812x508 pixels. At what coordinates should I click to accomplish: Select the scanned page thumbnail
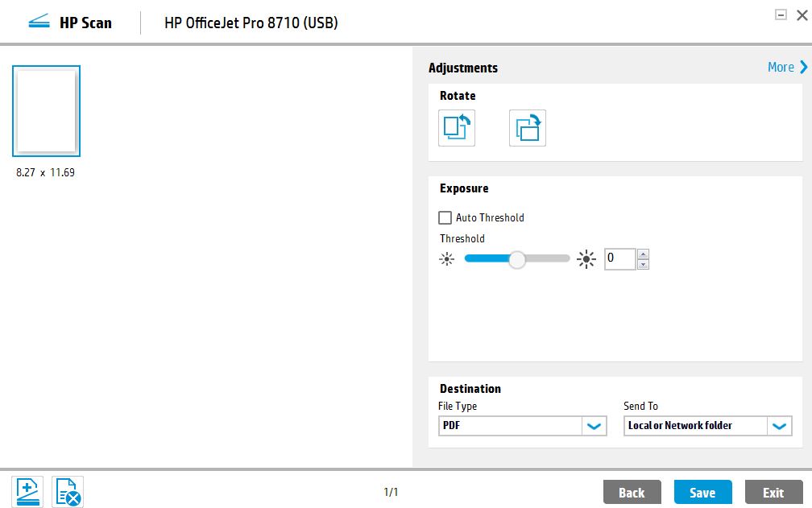[46, 111]
